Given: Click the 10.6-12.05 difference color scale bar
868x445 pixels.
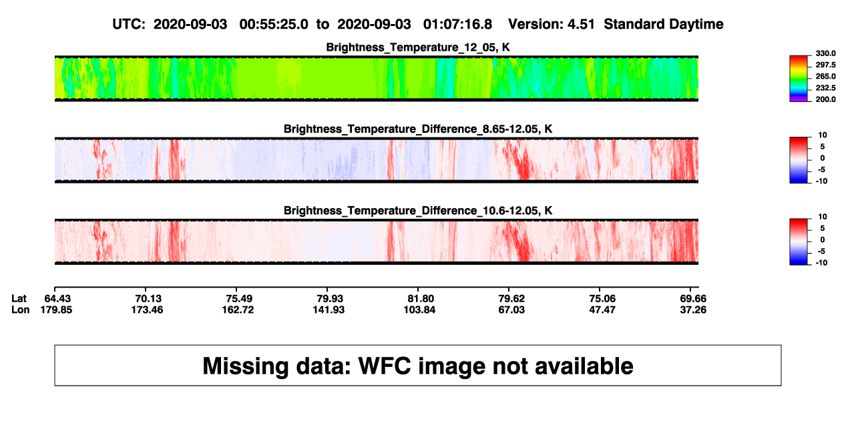Looking at the screenshot, I should tap(799, 240).
